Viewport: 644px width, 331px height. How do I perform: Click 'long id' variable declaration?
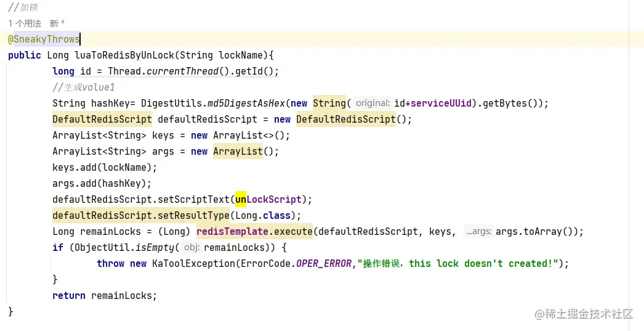coord(72,71)
